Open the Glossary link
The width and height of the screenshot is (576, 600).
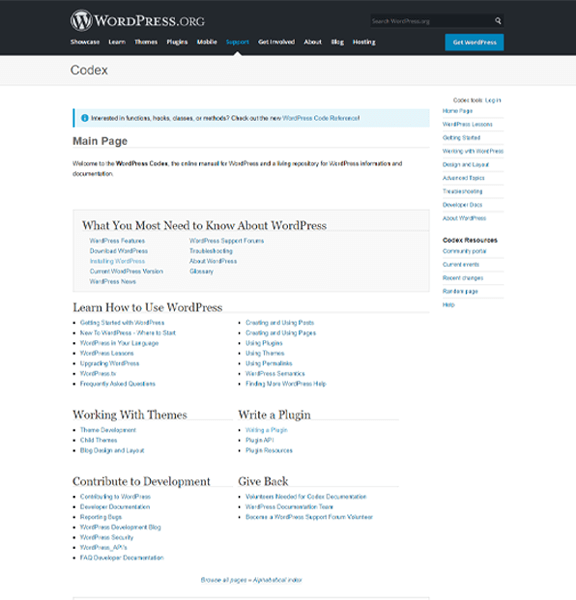point(201,271)
